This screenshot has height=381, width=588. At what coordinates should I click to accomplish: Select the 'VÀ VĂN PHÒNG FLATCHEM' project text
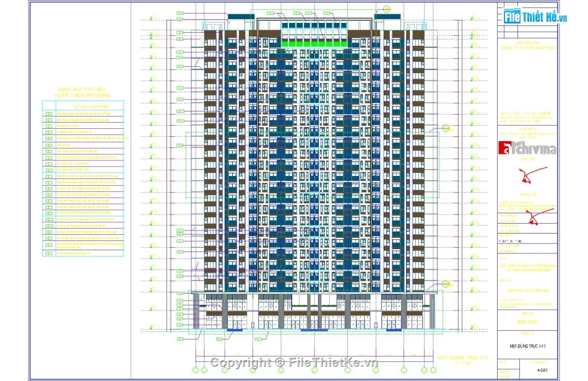[x=527, y=270]
